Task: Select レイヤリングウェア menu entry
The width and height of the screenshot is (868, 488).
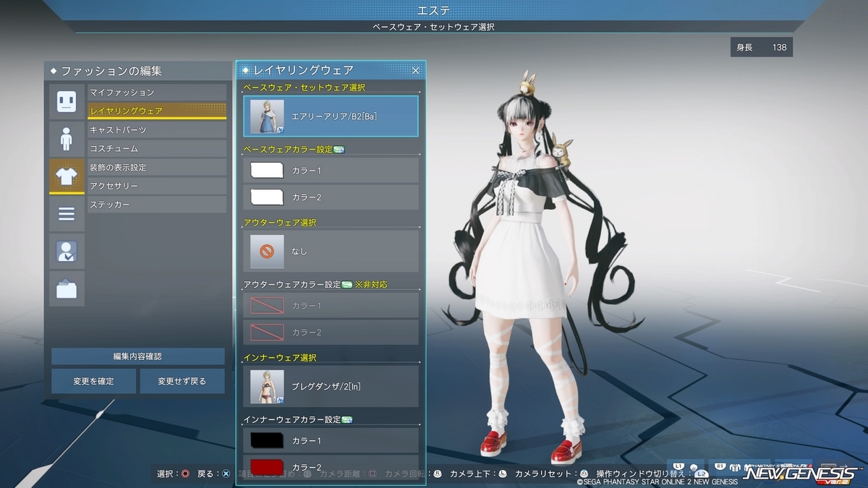Action: pyautogui.click(x=157, y=111)
